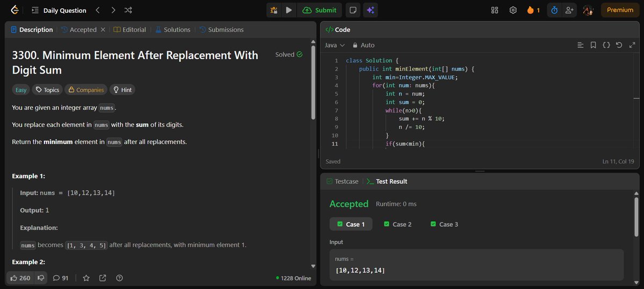
Task: Run code with the play icon
Action: [289, 10]
